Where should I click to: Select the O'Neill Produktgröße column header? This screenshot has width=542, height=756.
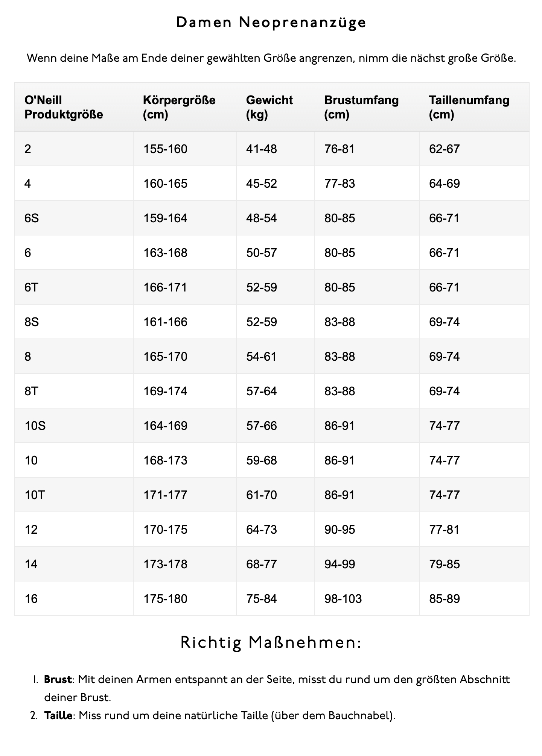64,107
